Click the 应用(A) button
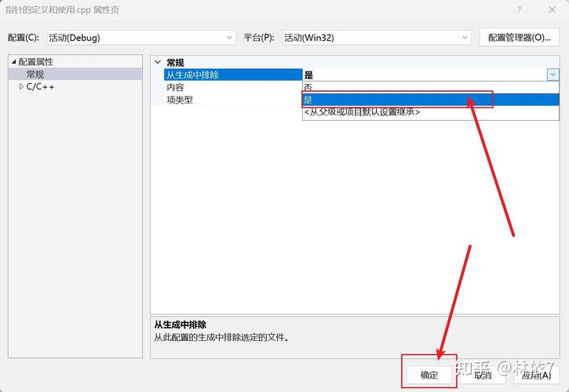This screenshot has height=392, width=569. point(536,375)
